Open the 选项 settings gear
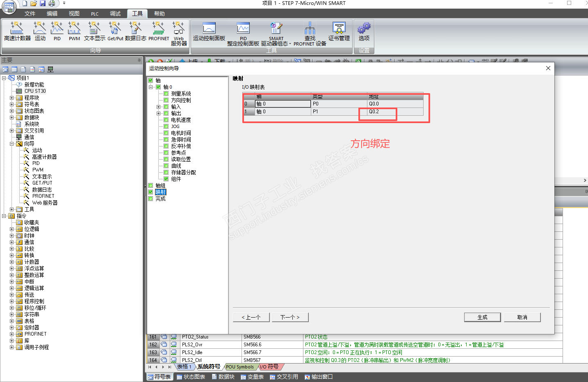 364,32
